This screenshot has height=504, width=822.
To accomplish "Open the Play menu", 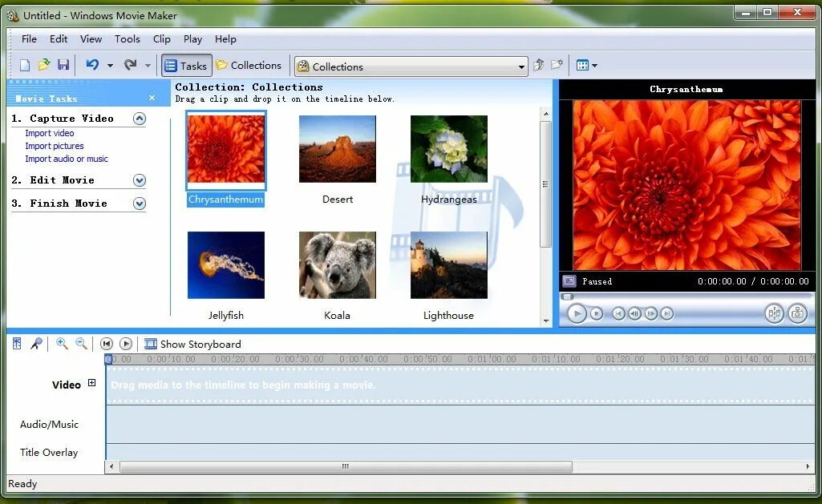I will coord(192,39).
